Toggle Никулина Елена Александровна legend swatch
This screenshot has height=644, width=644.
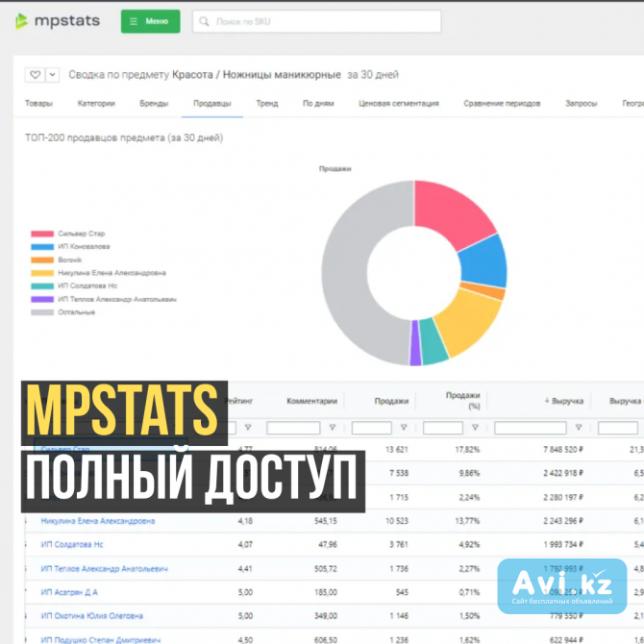coord(42,273)
